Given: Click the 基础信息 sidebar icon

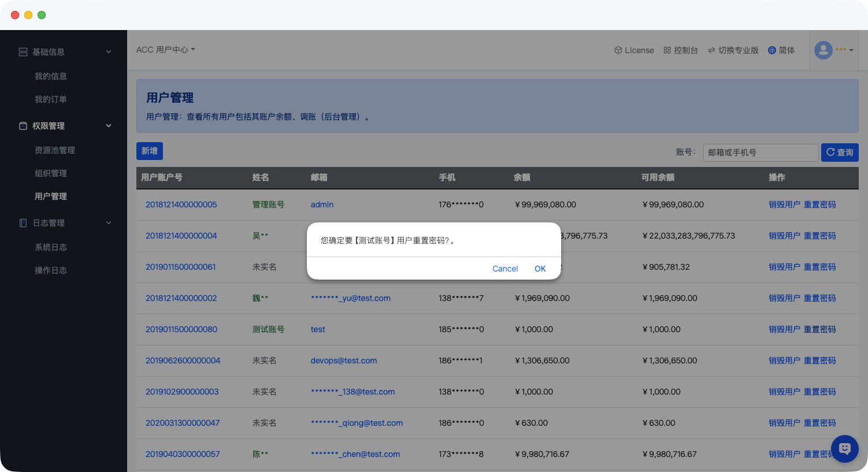Looking at the screenshot, I should tap(23, 52).
